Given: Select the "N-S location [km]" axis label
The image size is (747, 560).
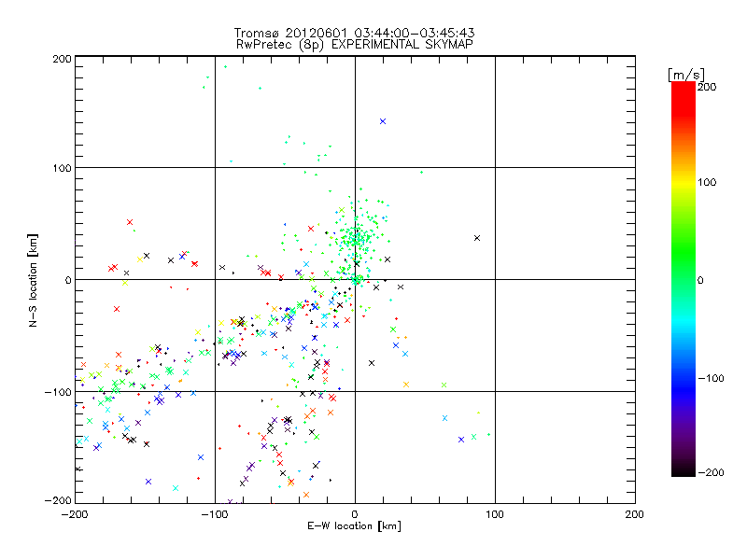Looking at the screenshot, I should (x=33, y=280).
